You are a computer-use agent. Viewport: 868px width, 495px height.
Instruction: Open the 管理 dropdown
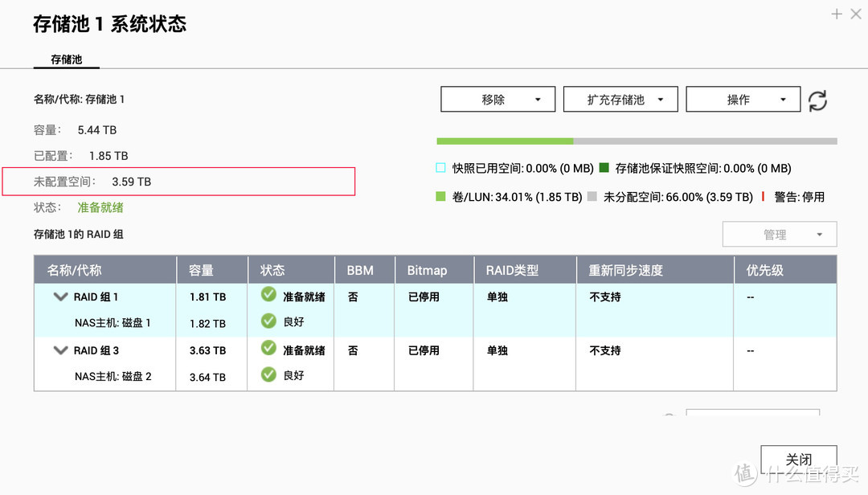click(x=779, y=234)
